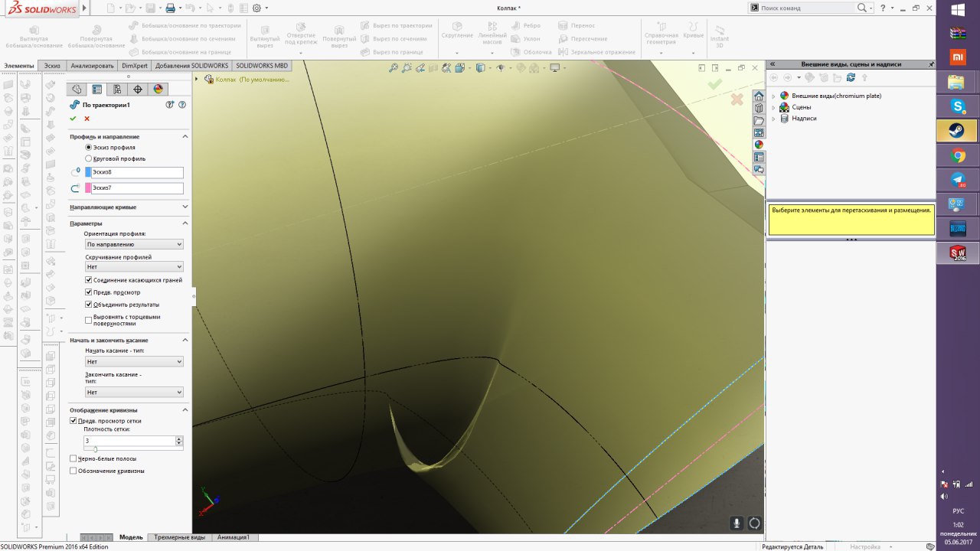Toggle the 'Предв. просмотр' checkbox

click(x=89, y=292)
